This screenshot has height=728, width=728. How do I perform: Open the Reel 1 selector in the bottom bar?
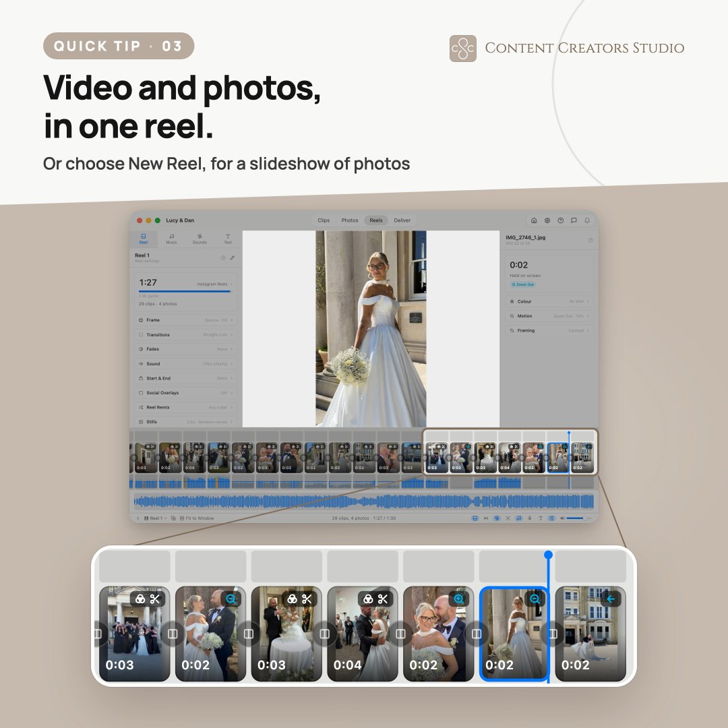coord(156,518)
